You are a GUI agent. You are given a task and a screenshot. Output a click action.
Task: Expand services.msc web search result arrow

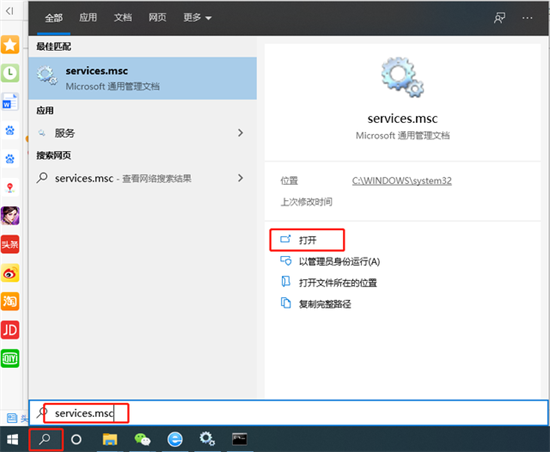tap(241, 178)
